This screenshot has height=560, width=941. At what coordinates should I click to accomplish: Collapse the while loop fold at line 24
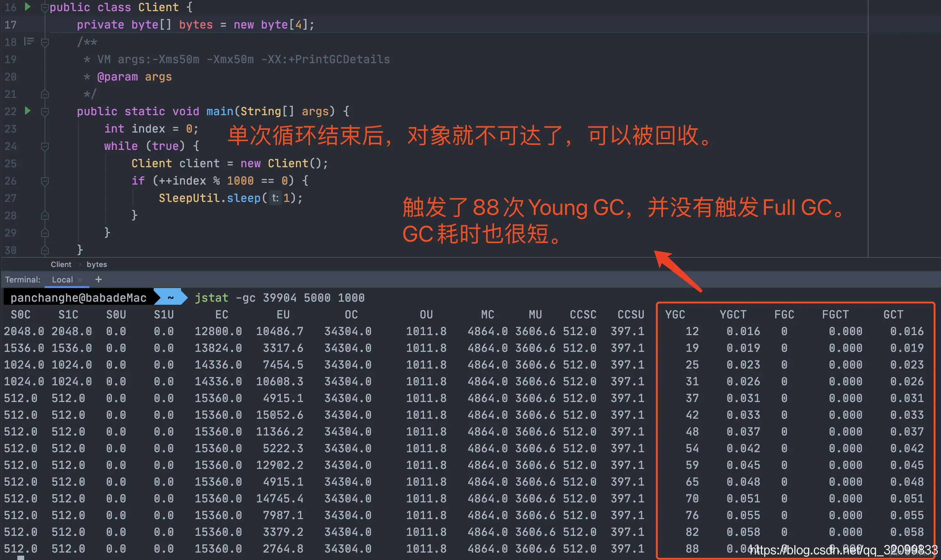pyautogui.click(x=44, y=146)
